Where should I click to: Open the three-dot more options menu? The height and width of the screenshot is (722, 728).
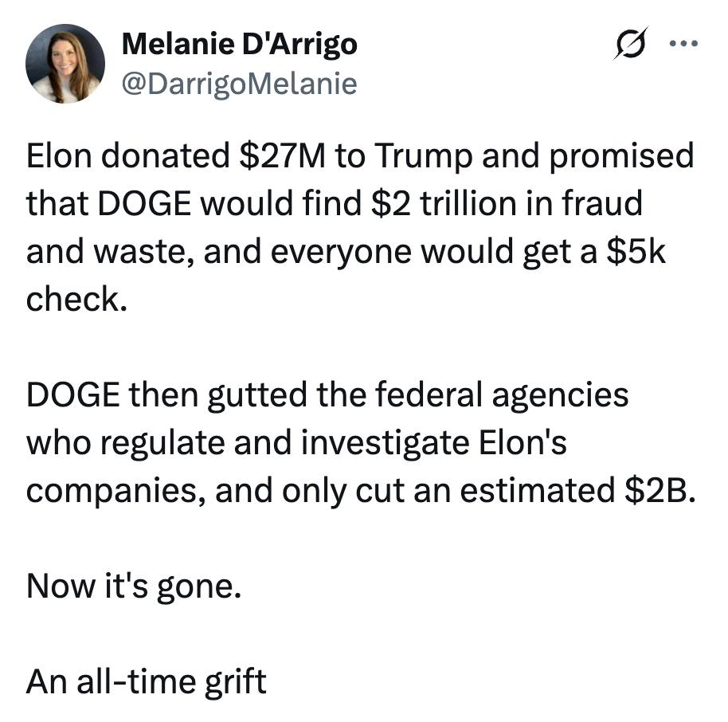tap(683, 45)
